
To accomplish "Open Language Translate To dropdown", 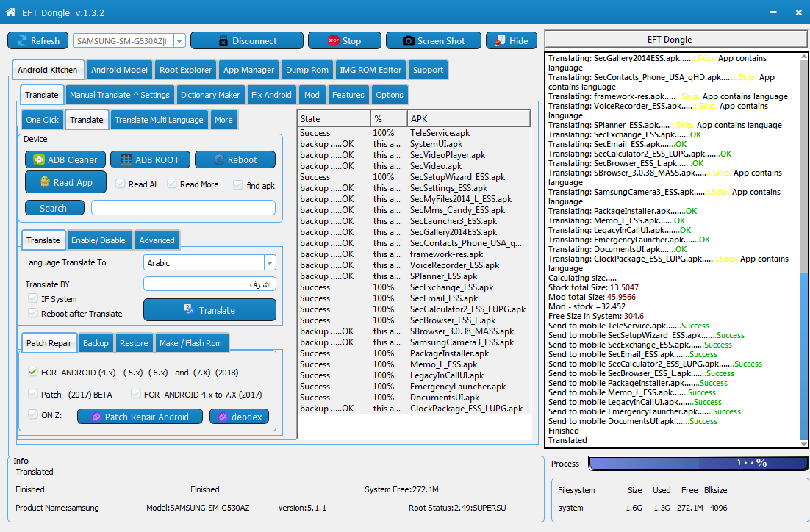I will [x=270, y=263].
